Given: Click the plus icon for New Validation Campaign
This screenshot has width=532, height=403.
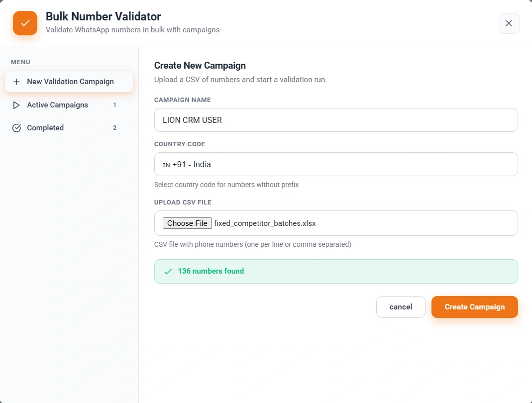Looking at the screenshot, I should point(16,82).
